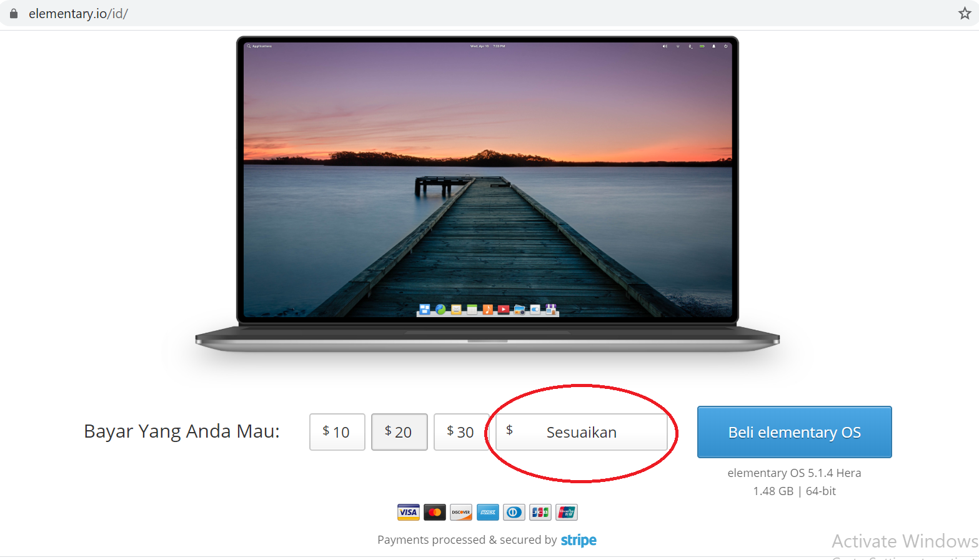Click the Beli elementary OS button

click(x=795, y=432)
